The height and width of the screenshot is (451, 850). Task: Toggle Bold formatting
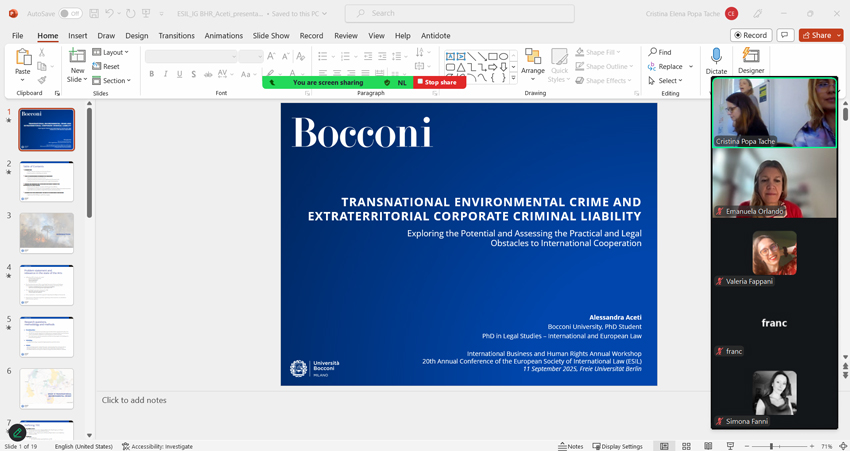152,74
